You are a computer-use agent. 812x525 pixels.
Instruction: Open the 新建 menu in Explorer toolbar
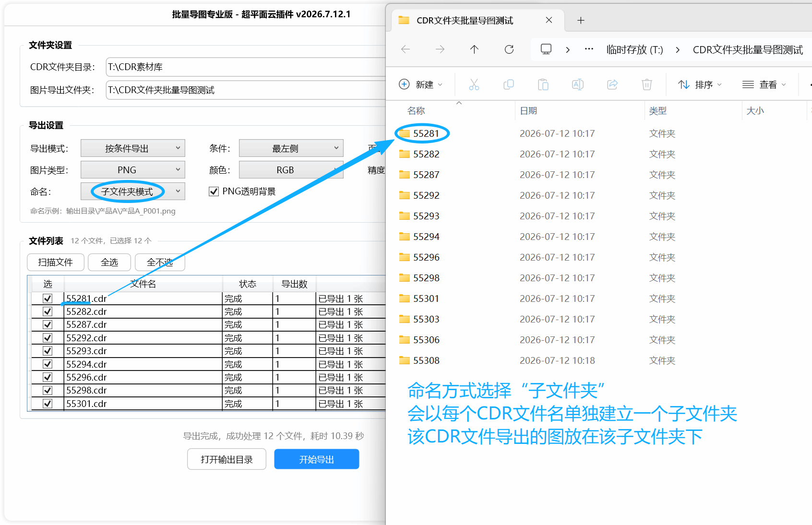coord(421,84)
